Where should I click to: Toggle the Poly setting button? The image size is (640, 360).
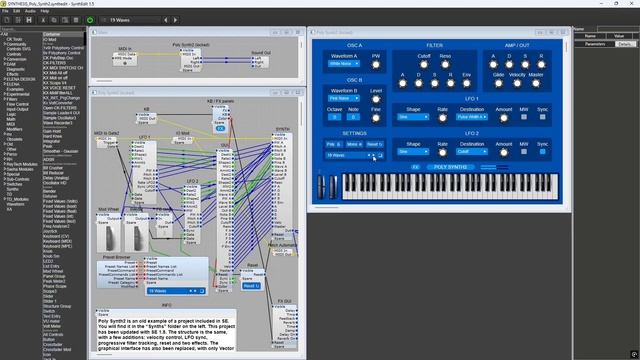pos(333,144)
